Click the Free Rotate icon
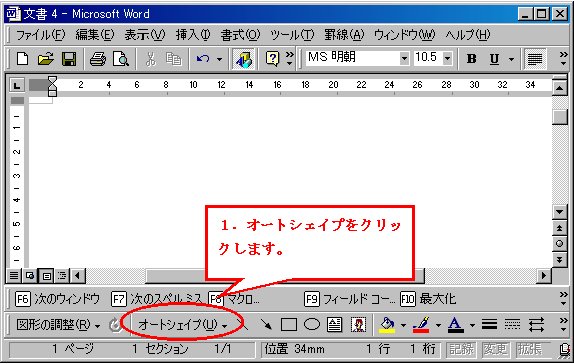This screenshot has width=574, height=364. 115,324
